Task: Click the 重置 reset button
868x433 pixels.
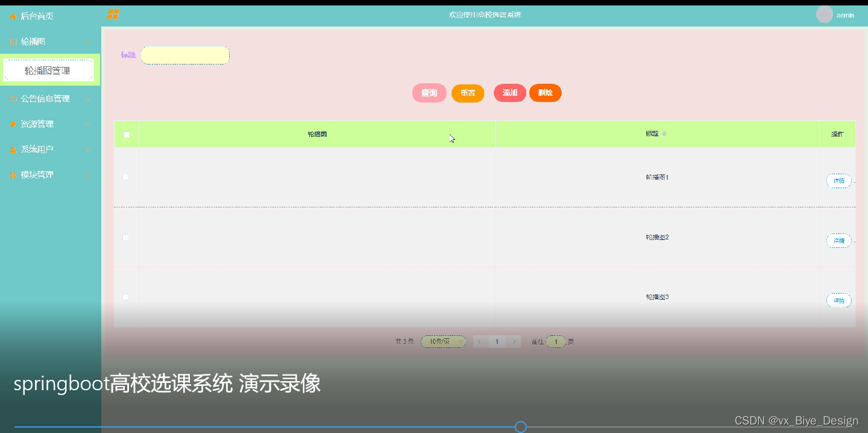Action: [x=468, y=93]
